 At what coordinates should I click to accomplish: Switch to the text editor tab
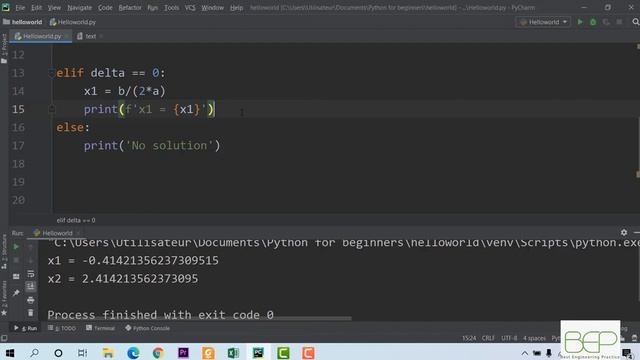(87, 36)
